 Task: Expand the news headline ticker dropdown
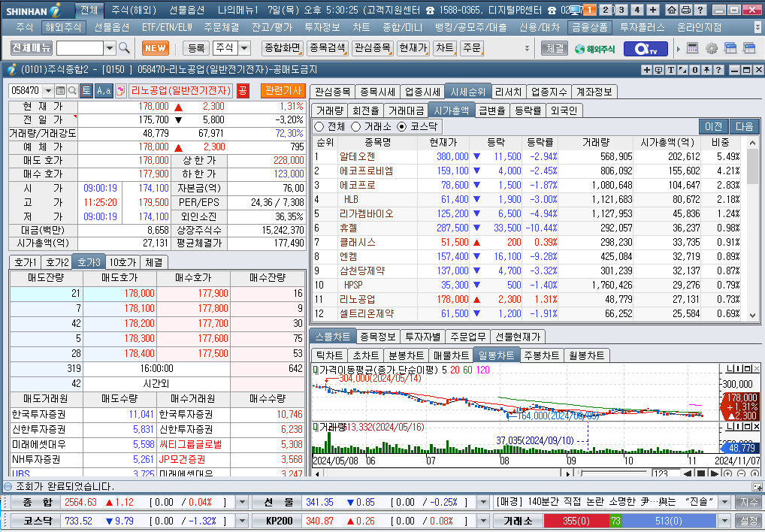coord(724,502)
